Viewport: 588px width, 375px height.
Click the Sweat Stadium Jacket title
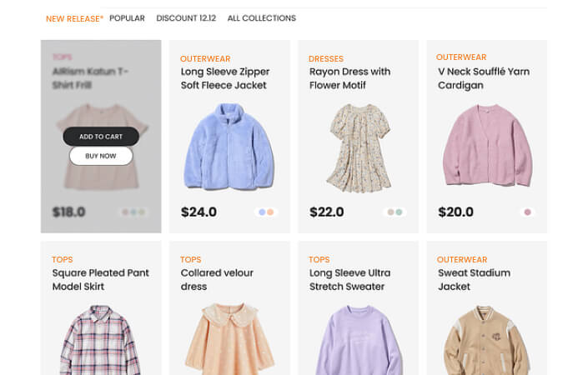474,279
